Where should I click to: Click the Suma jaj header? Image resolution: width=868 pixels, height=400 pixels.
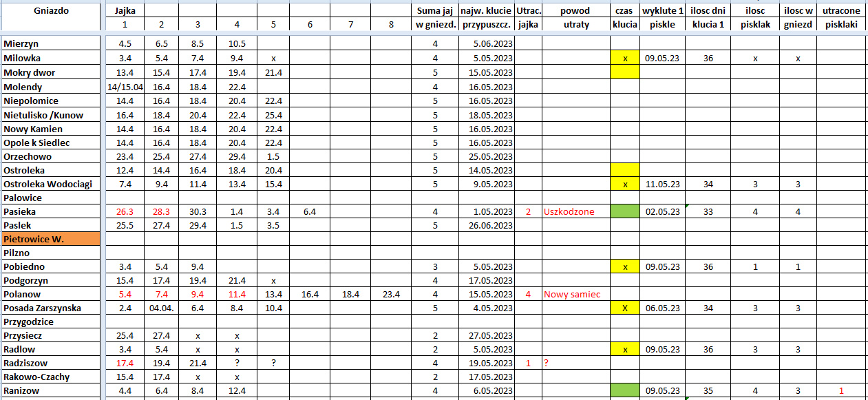pos(434,11)
